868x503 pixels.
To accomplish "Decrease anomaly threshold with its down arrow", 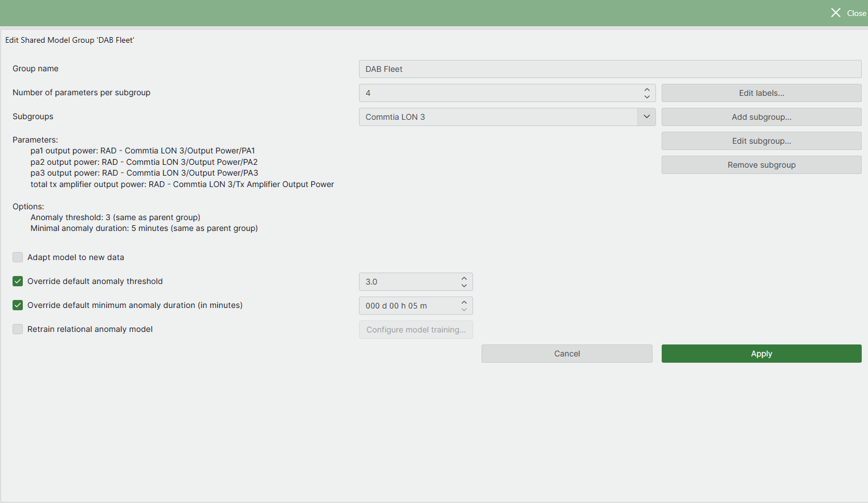I will tap(464, 285).
